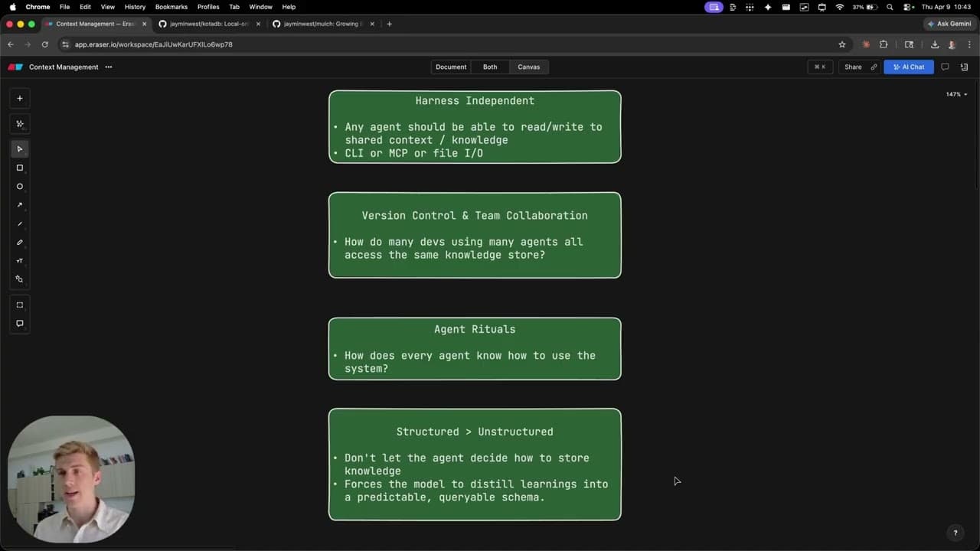Click the Share button

852,67
